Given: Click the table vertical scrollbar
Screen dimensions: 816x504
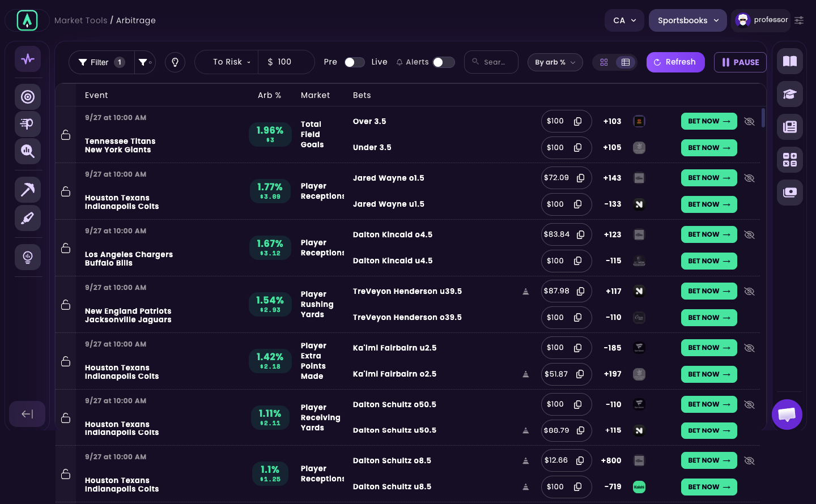Looking at the screenshot, I should 763,118.
